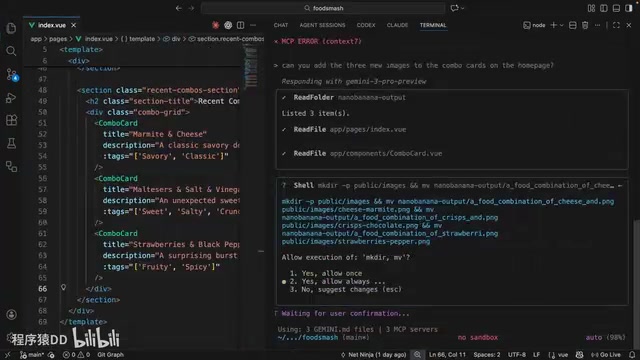Screen dimensions: 640x360
Task: Click the zoom magnifier icon in status bar
Action: tap(418, 355)
